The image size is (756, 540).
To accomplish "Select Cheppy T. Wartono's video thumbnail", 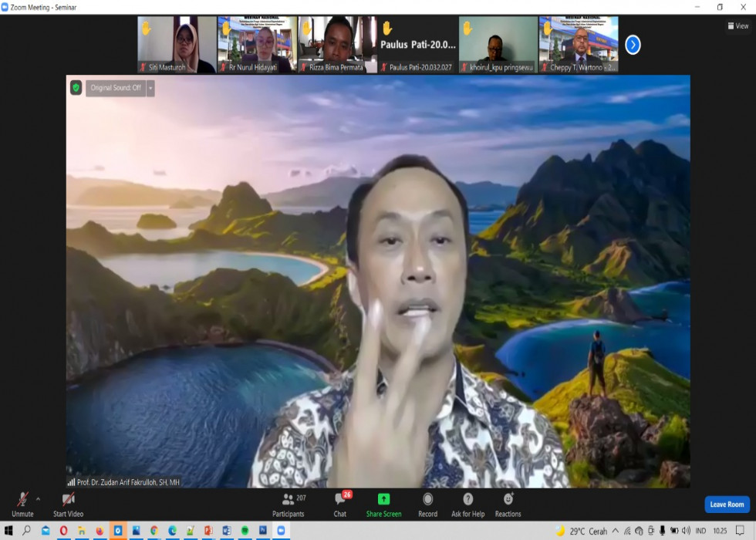I will point(579,45).
